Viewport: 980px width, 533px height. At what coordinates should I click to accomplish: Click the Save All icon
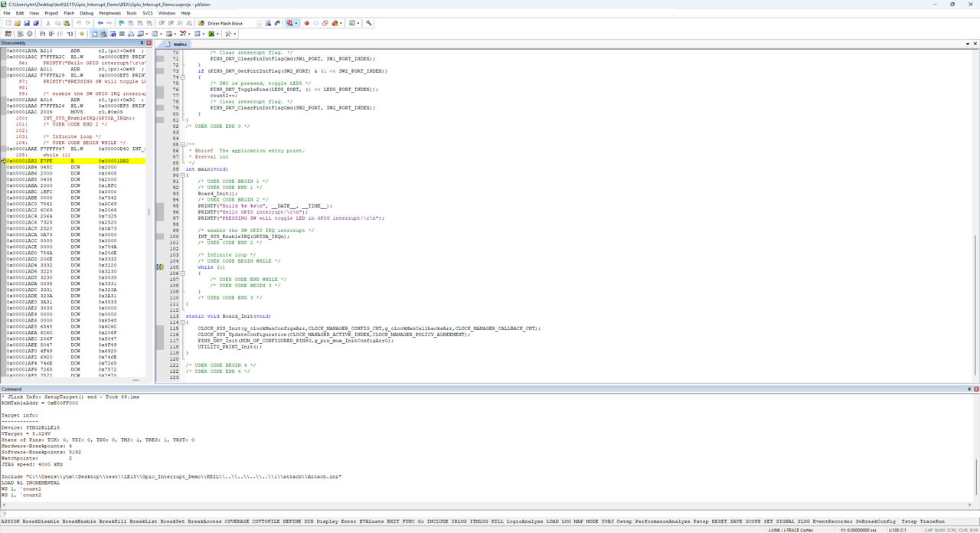tap(36, 23)
